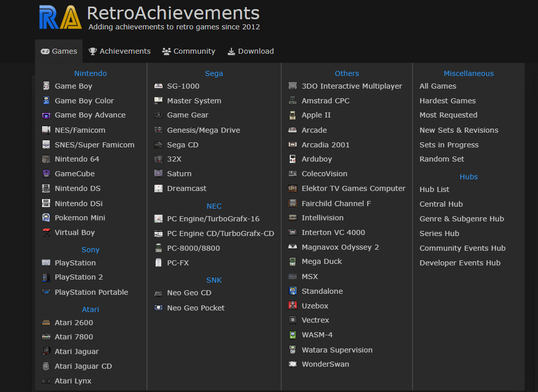Select the Dreamcast console icon
The height and width of the screenshot is (392, 538).
point(158,188)
